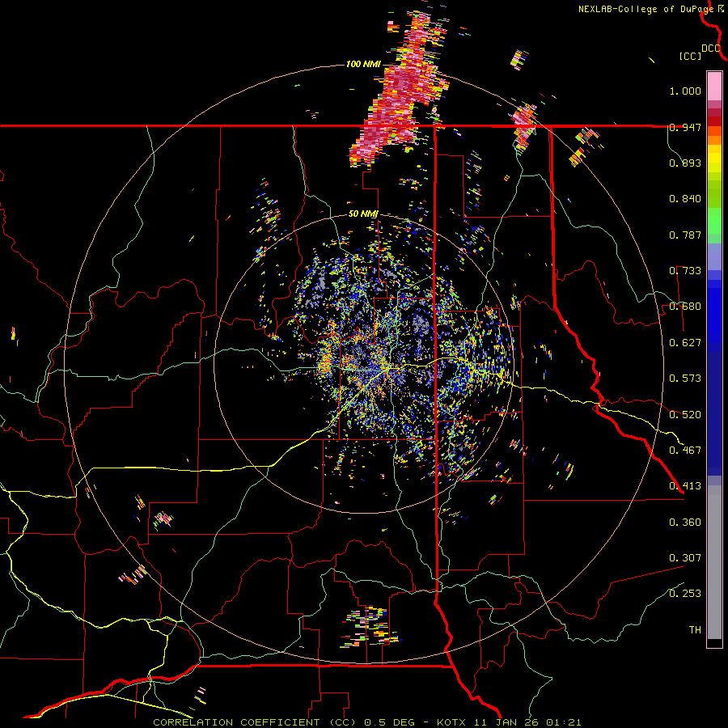The width and height of the screenshot is (728, 728).
Task: Select the 0.787 scale value
Action: tap(685, 235)
